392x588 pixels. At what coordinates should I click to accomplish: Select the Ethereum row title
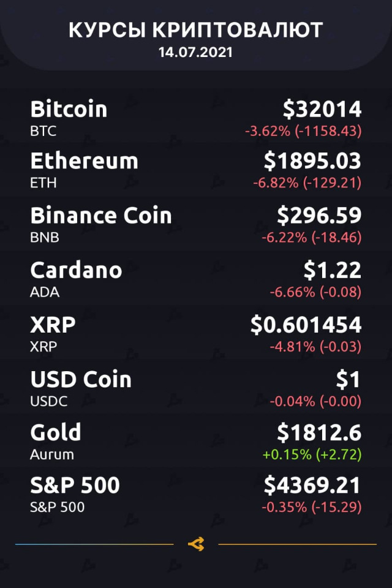point(84,160)
